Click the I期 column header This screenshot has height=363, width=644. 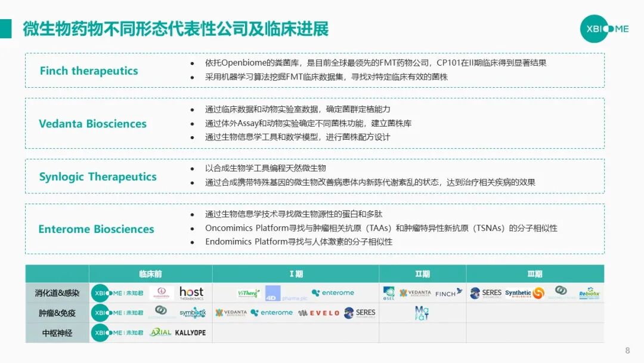(x=296, y=274)
